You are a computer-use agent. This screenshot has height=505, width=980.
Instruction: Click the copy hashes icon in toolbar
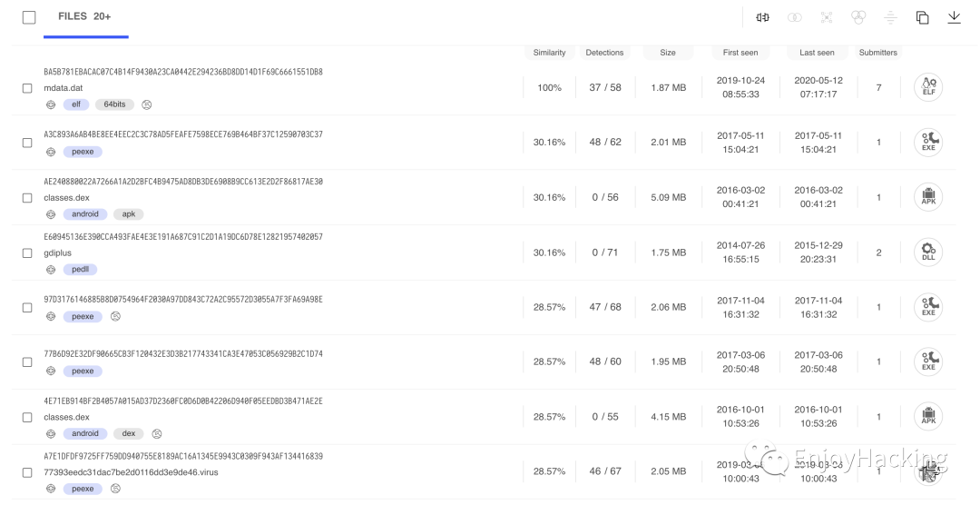(x=922, y=17)
